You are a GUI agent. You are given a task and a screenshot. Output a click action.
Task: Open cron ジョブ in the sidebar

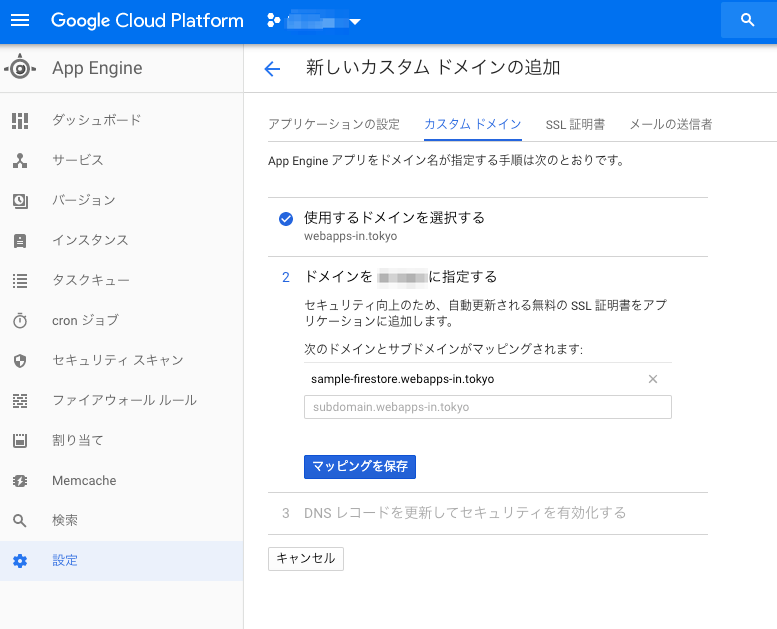[x=121, y=321]
